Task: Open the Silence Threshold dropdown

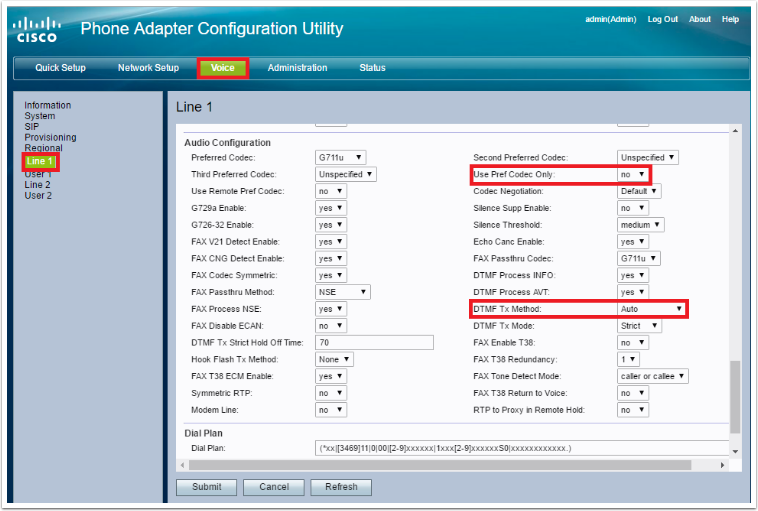Action: [x=641, y=225]
